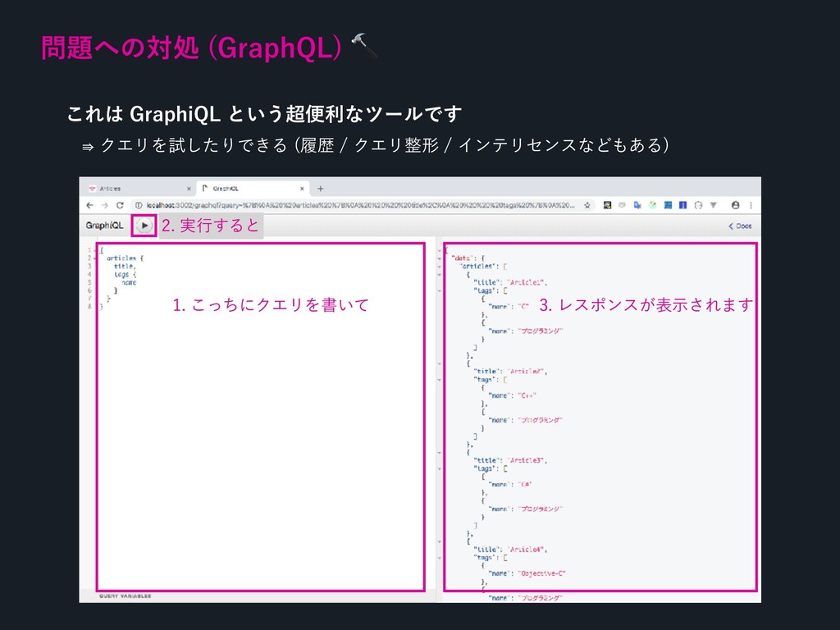Screen dimensions: 840x630
Task: Reload the page with the refresh icon
Action: [120, 205]
